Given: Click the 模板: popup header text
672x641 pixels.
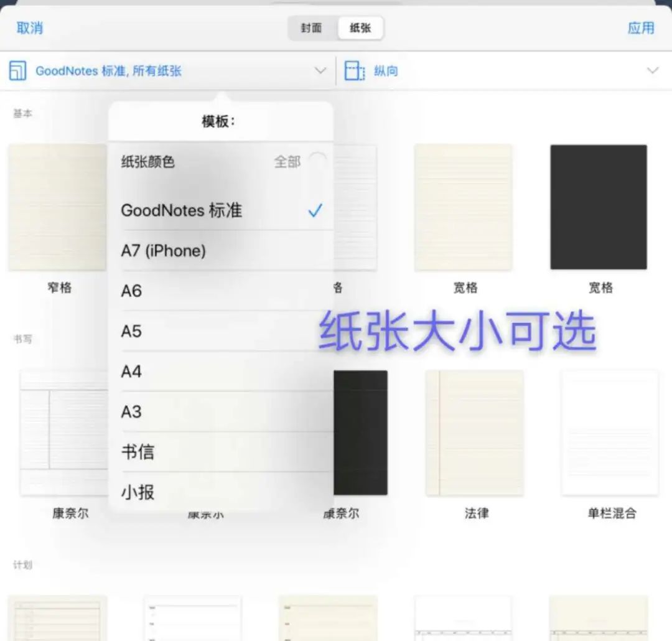Looking at the screenshot, I should 218,121.
